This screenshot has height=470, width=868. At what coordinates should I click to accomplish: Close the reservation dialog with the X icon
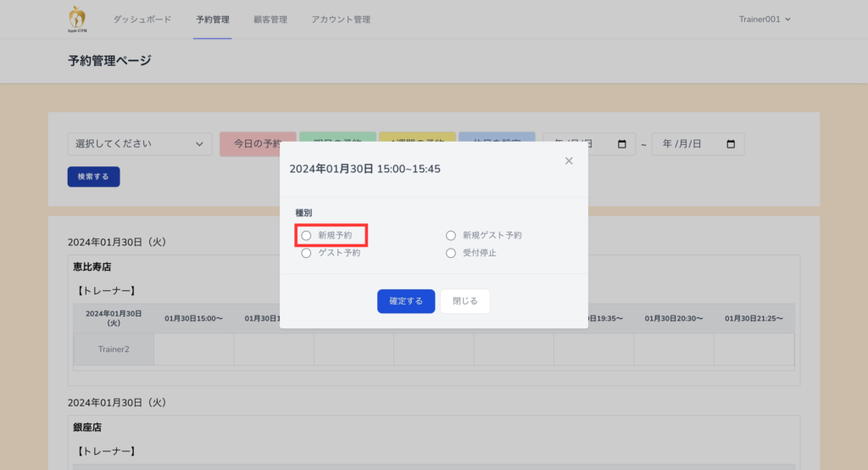[569, 160]
